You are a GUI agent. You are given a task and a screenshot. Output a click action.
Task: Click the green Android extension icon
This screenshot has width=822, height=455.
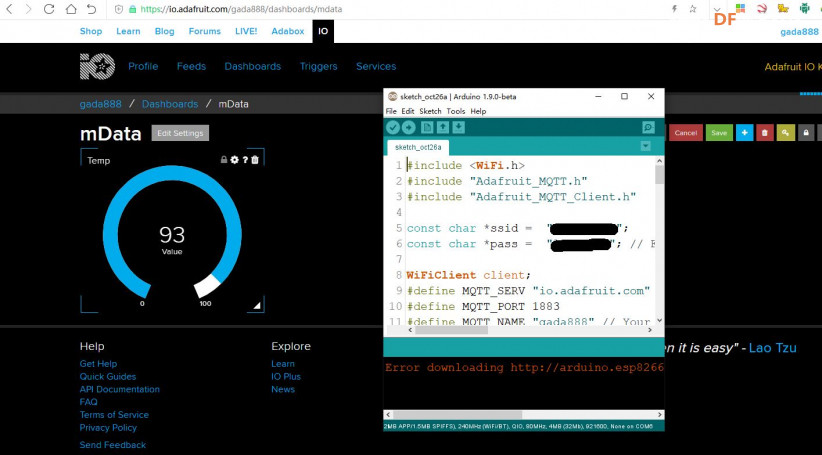coord(804,8)
